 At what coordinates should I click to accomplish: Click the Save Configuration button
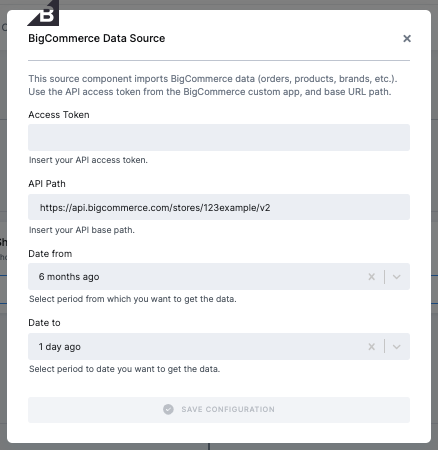pos(219,410)
